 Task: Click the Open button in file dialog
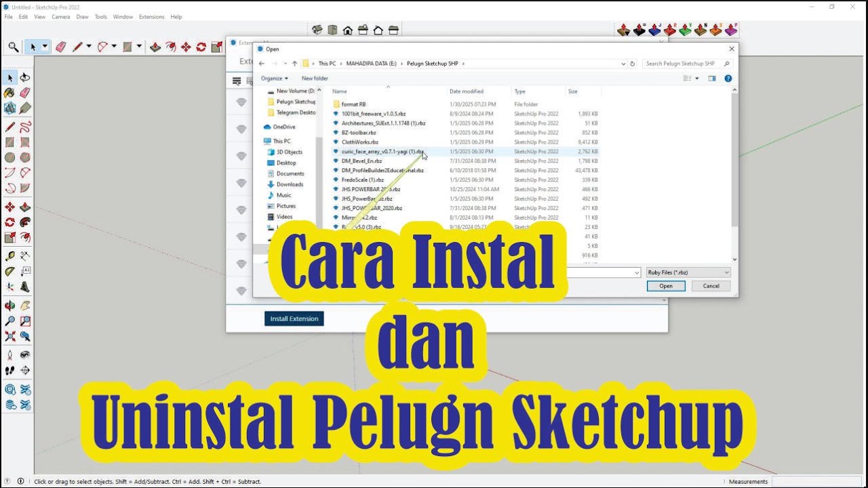(666, 286)
